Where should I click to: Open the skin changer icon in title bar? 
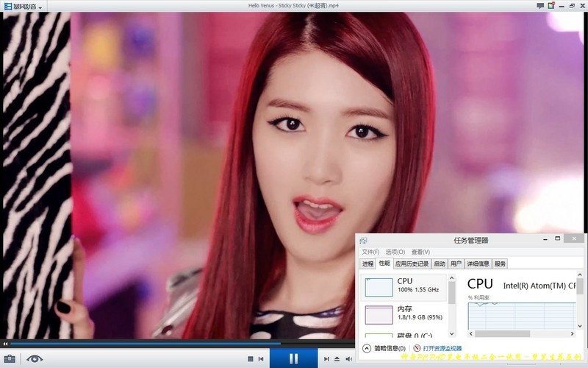(x=551, y=6)
